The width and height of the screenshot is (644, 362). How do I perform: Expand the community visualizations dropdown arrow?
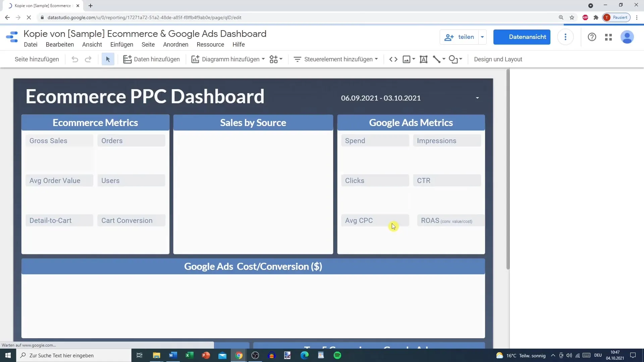pyautogui.click(x=281, y=59)
